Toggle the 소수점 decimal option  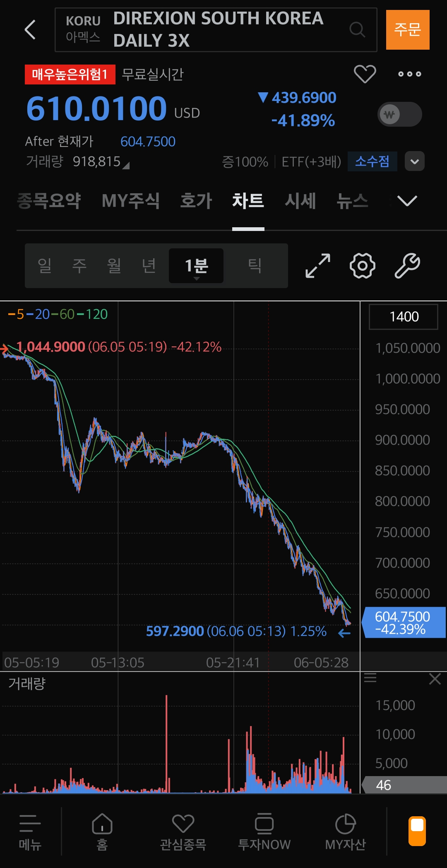(x=372, y=161)
